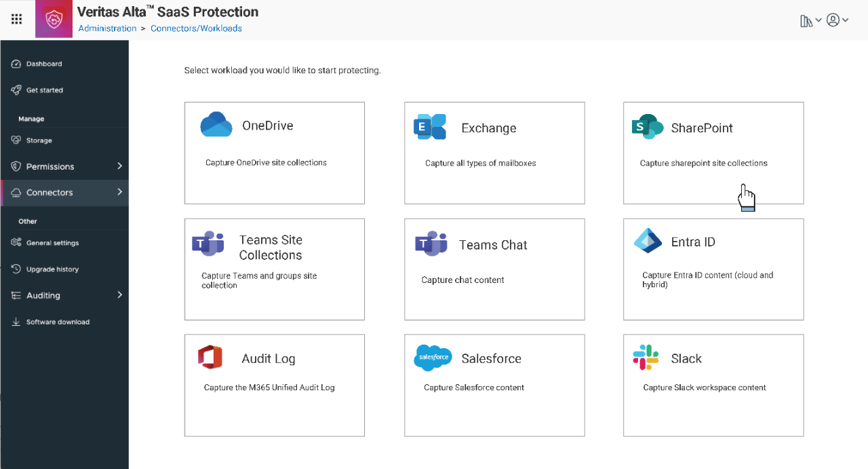Image resolution: width=868 pixels, height=469 pixels.
Task: Select the SharePoint workload card
Action: 713,153
